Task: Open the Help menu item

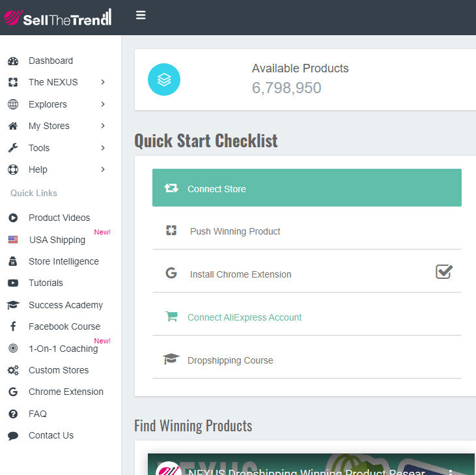Action: pyautogui.click(x=38, y=169)
